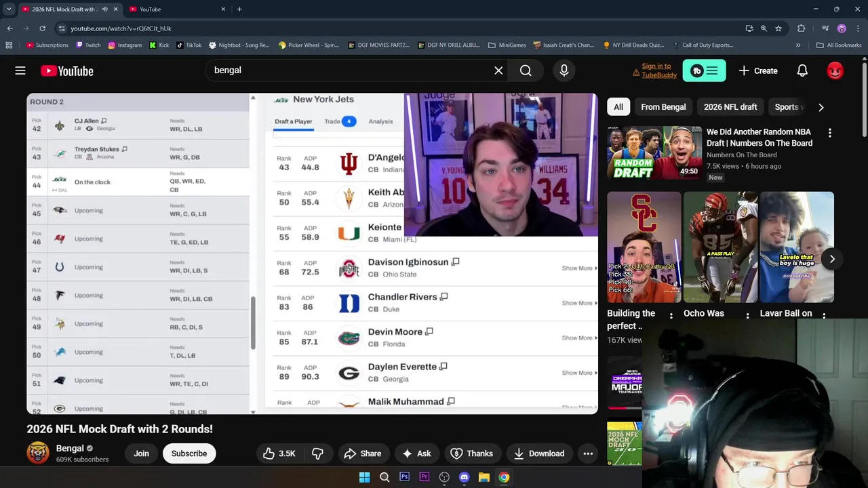Open File Explorer from the taskbar
Viewport: 868px width, 488px height.
[484, 477]
